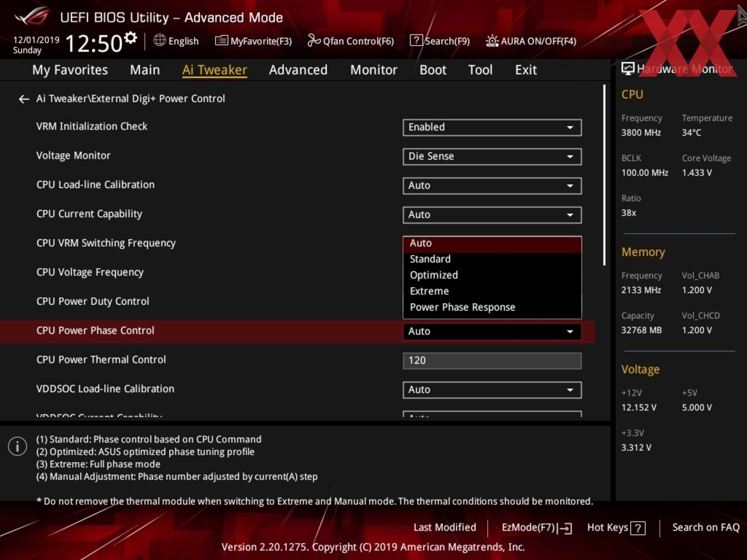Select the CPU Power Phase Control row
This screenshot has width=747, height=560.
pos(297,331)
